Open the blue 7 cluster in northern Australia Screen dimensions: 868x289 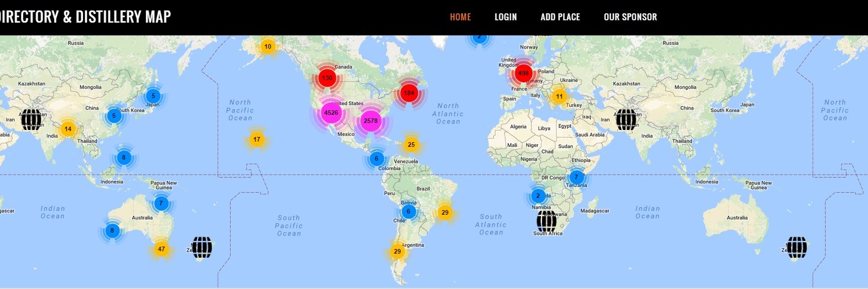(161, 203)
